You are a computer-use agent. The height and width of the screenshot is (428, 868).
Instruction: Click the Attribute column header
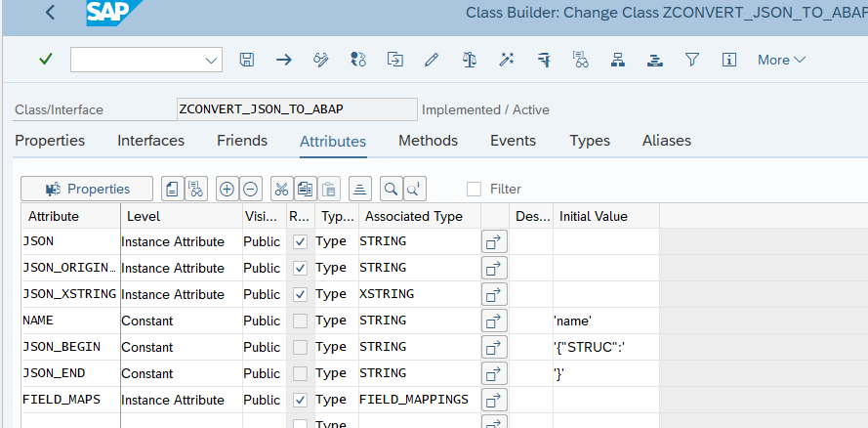pyautogui.click(x=71, y=216)
